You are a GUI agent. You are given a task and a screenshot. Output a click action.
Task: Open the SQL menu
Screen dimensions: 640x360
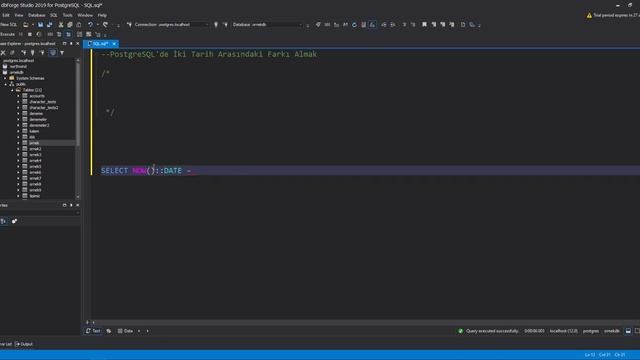(x=54, y=15)
